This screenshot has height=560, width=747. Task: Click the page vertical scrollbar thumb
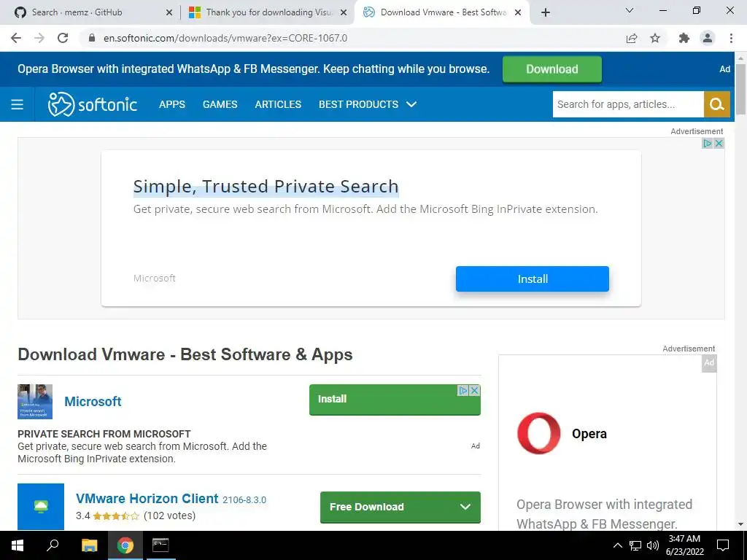coord(740,89)
